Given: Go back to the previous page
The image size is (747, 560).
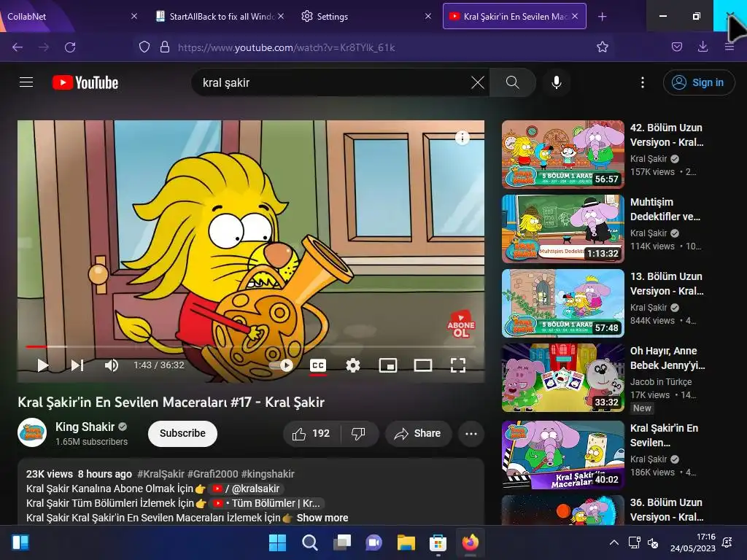Looking at the screenshot, I should [18, 47].
